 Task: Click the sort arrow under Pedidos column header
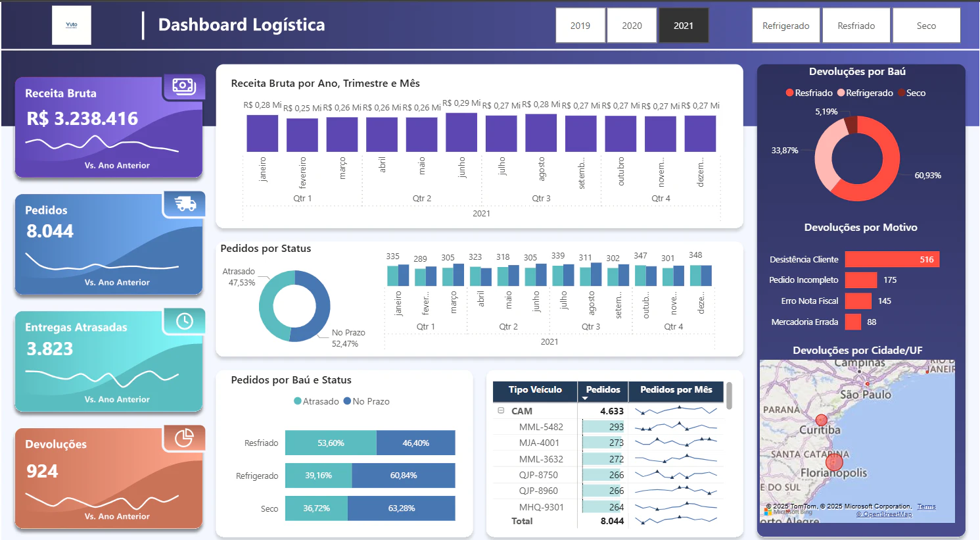585,399
